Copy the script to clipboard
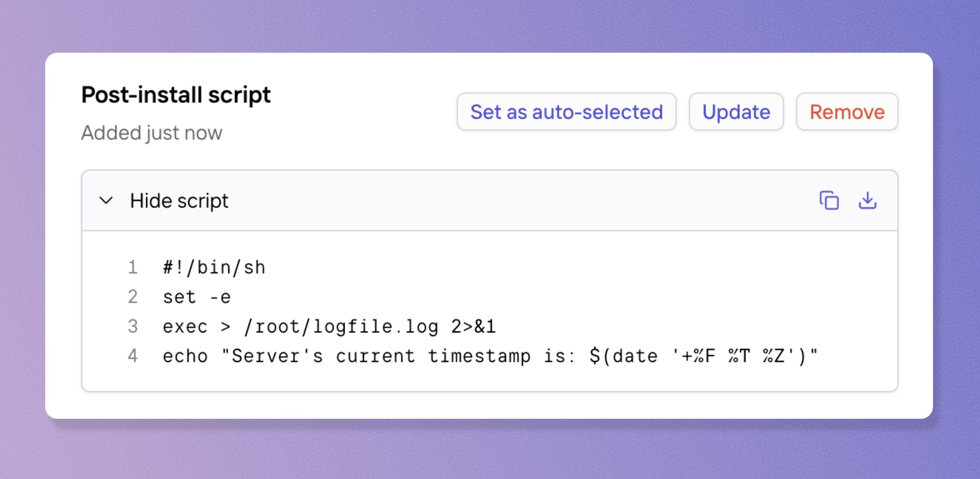The height and width of the screenshot is (479, 980). (x=829, y=200)
